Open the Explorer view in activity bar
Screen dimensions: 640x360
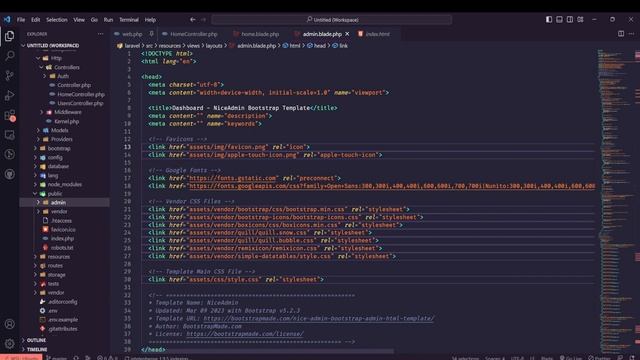click(x=9, y=36)
